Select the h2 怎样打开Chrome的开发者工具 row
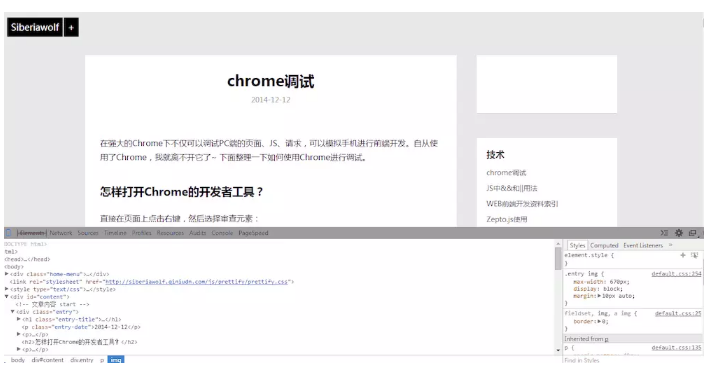The height and width of the screenshot is (387, 713). coord(80,342)
